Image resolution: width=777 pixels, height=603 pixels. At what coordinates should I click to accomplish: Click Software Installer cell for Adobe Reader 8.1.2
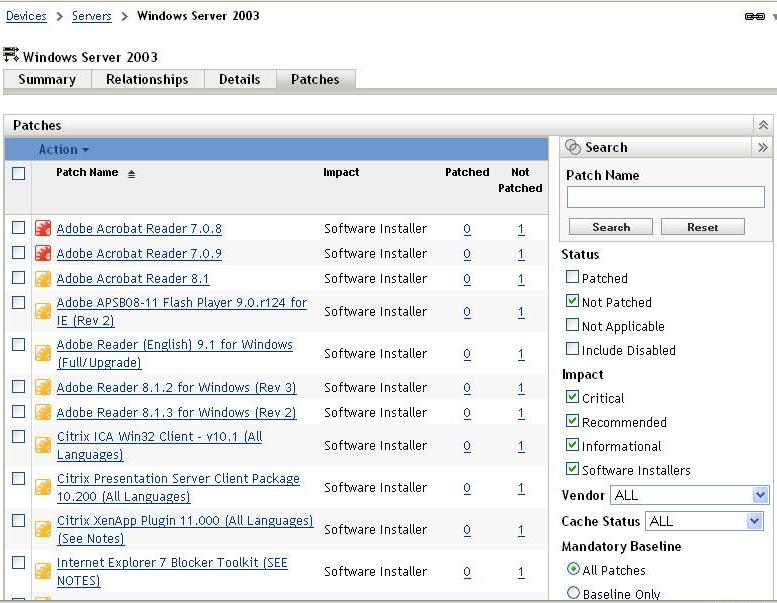click(x=375, y=387)
